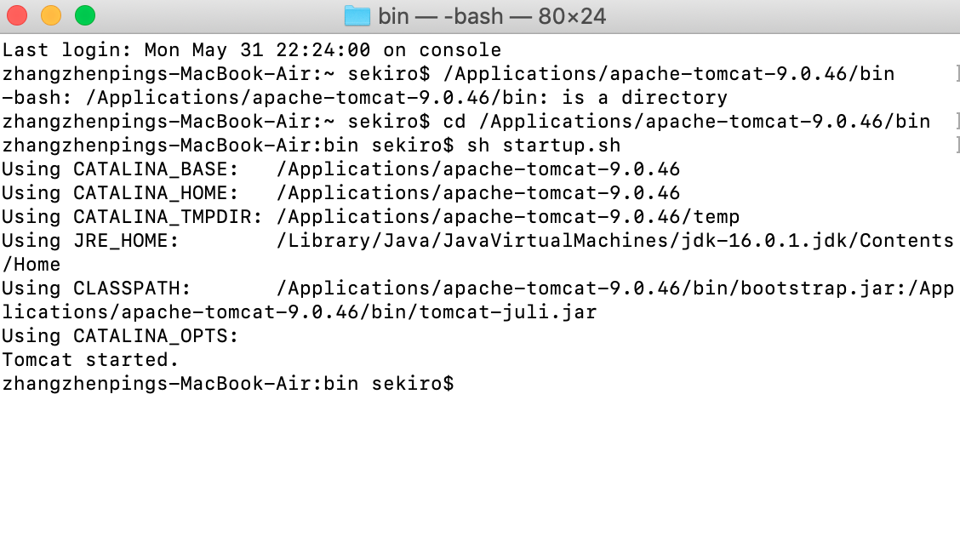This screenshot has width=960, height=560.
Task: Click the yellow minimize button
Action: (x=50, y=15)
